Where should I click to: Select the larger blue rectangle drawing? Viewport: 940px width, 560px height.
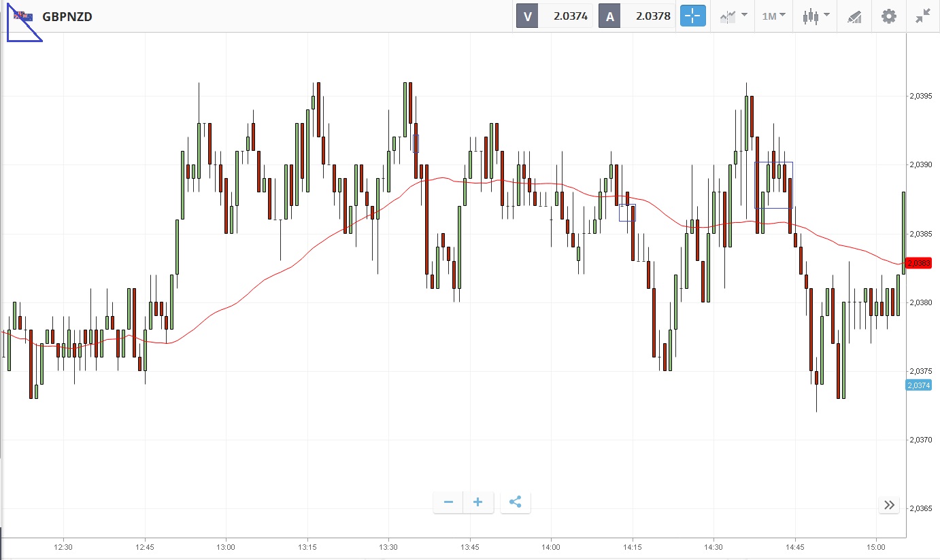click(774, 162)
